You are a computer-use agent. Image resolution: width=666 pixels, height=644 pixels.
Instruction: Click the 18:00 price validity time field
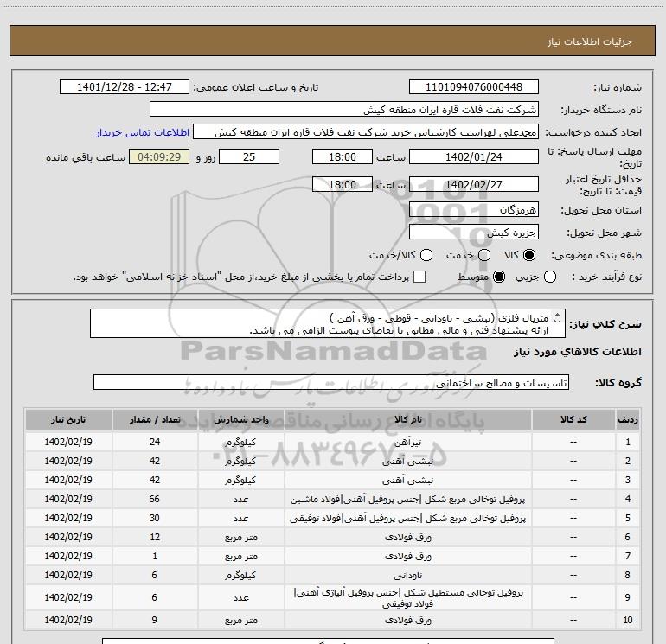[x=343, y=185]
